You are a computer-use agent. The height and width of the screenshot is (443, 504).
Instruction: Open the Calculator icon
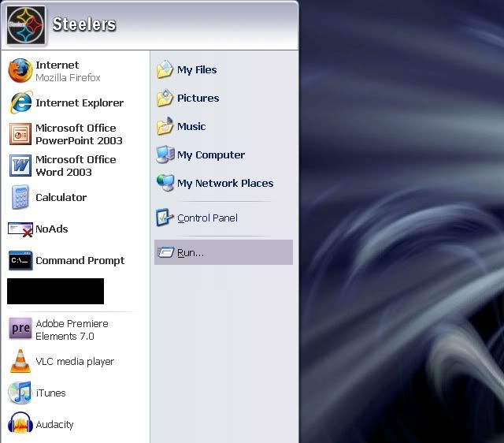coord(20,197)
